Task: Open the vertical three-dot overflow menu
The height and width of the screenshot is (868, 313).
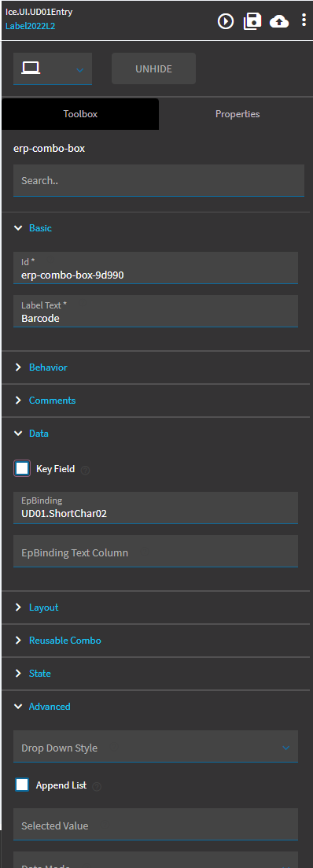Action: (x=304, y=20)
